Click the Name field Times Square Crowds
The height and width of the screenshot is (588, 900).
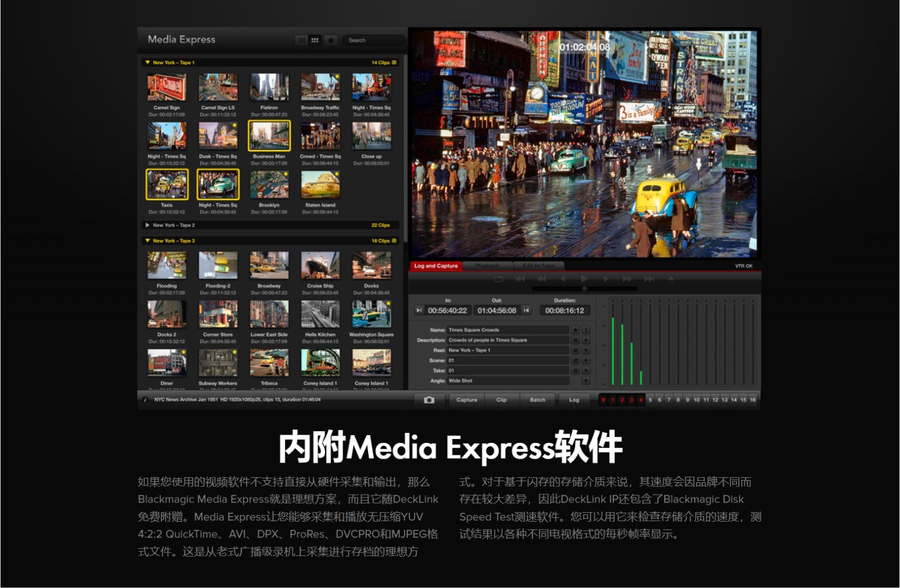508,330
